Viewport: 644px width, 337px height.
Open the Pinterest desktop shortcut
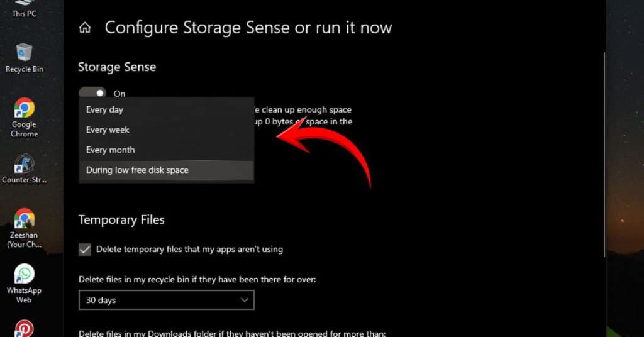click(25, 328)
